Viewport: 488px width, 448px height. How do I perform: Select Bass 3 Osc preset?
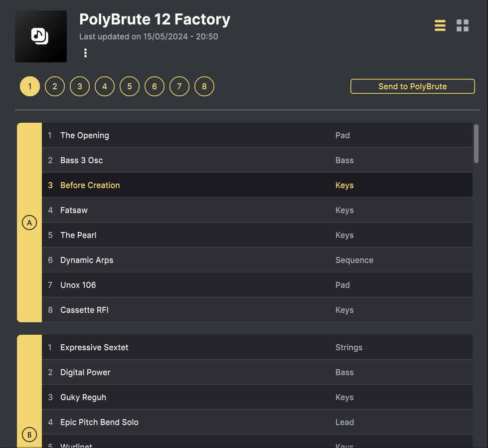pyautogui.click(x=257, y=160)
